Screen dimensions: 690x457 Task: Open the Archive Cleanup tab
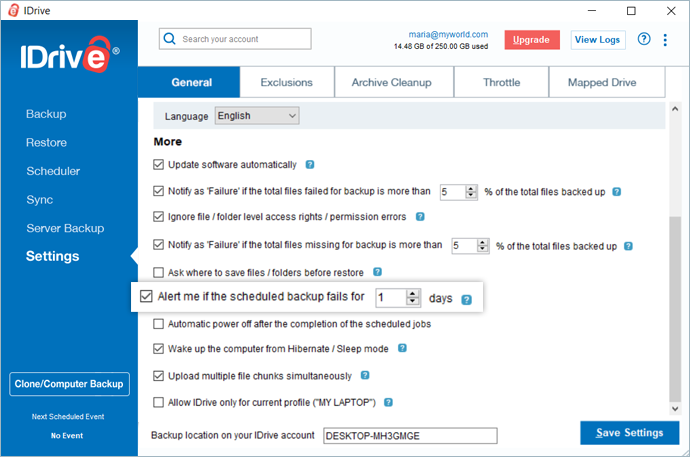tap(394, 82)
